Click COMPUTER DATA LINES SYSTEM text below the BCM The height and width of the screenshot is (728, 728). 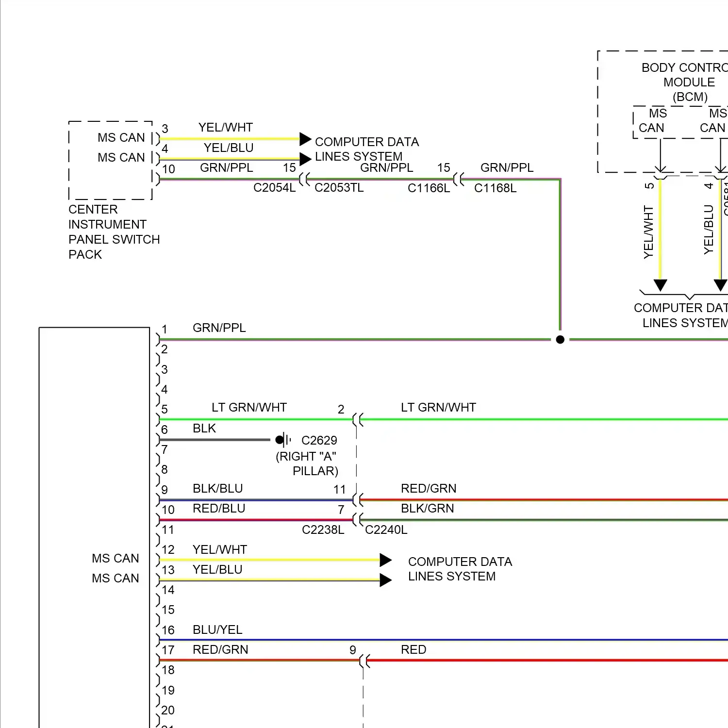(x=681, y=315)
